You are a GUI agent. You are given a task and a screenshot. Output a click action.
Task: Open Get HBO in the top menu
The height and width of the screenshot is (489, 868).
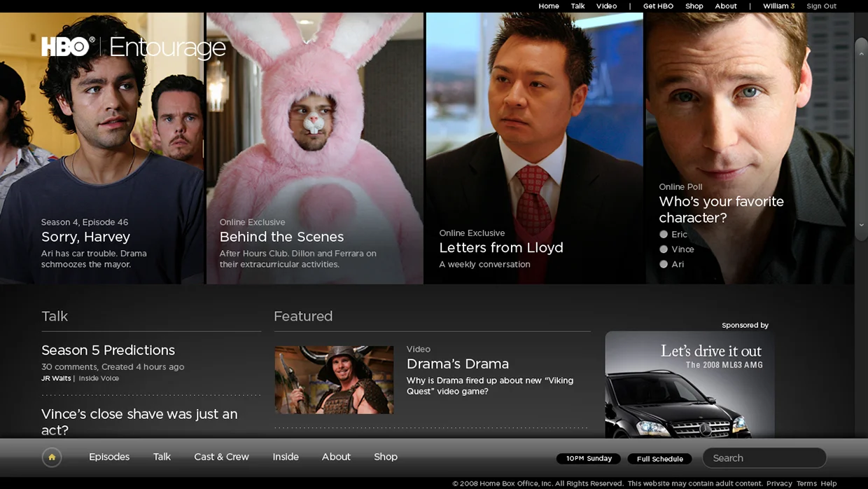click(658, 6)
